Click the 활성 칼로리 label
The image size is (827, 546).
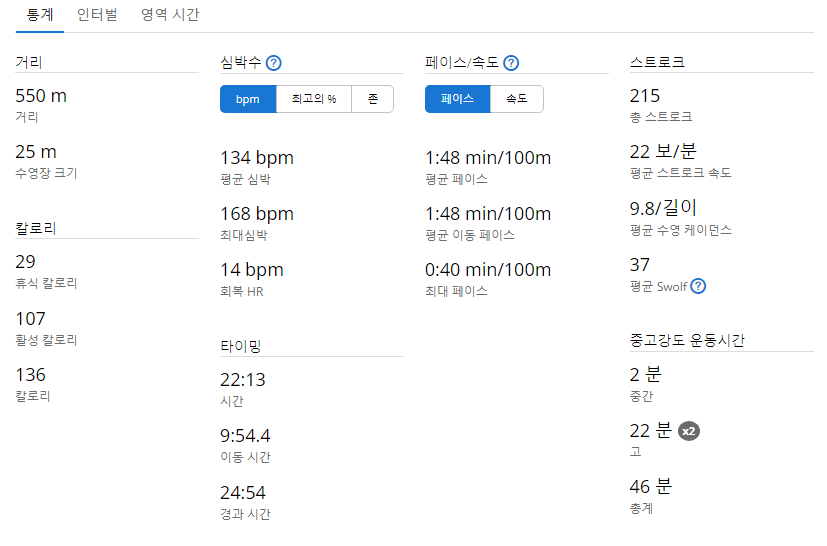click(46, 340)
